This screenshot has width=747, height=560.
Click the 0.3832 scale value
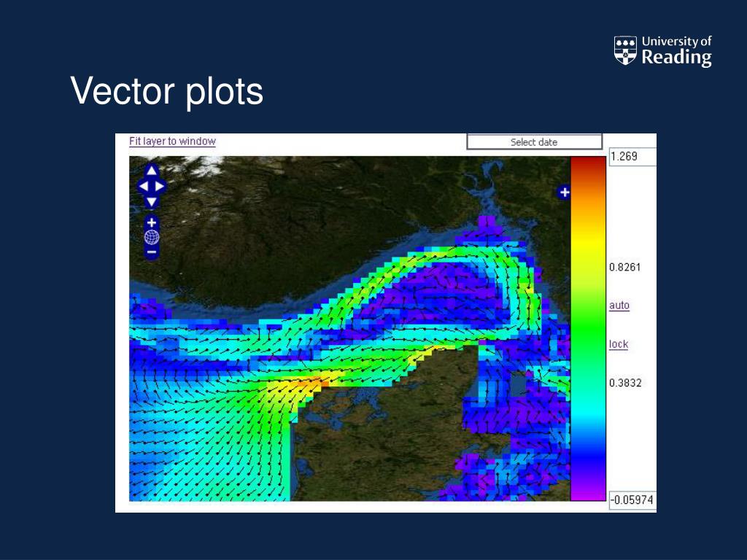tap(625, 383)
